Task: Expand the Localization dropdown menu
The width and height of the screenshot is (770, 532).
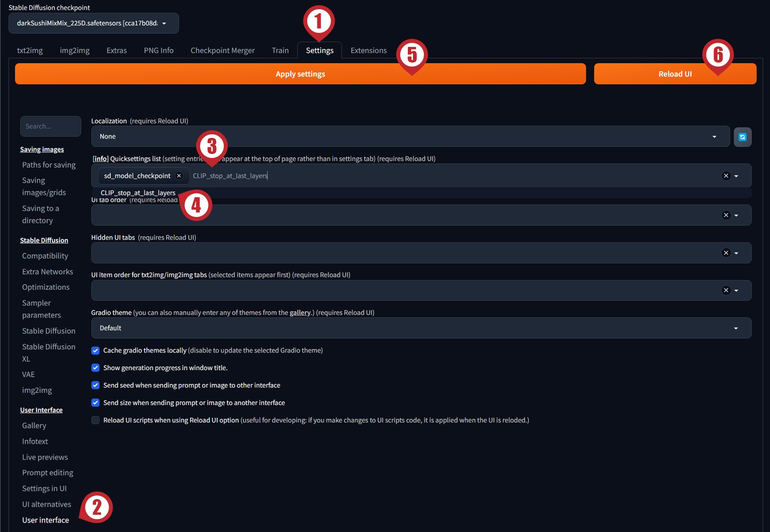Action: pyautogui.click(x=714, y=136)
